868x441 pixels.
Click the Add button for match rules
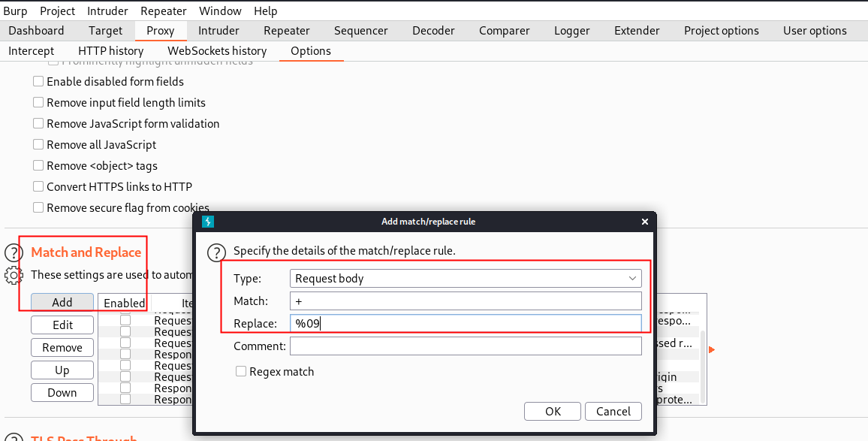tap(62, 303)
